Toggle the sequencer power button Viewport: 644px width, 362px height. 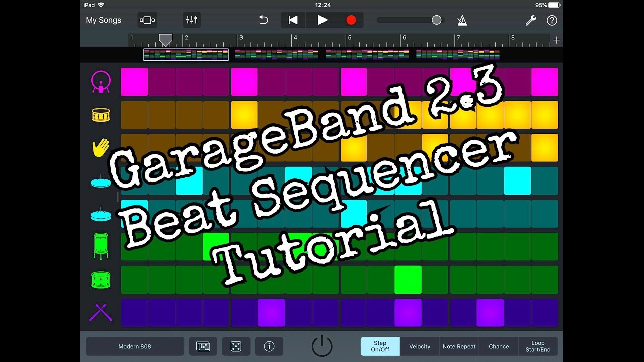tap(322, 346)
